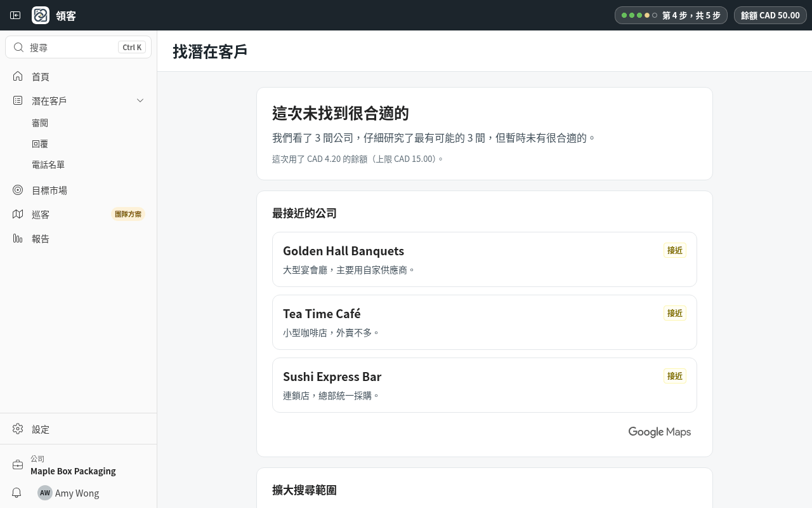Click the 最接近的公司 heading
The image size is (812, 508).
click(x=304, y=213)
